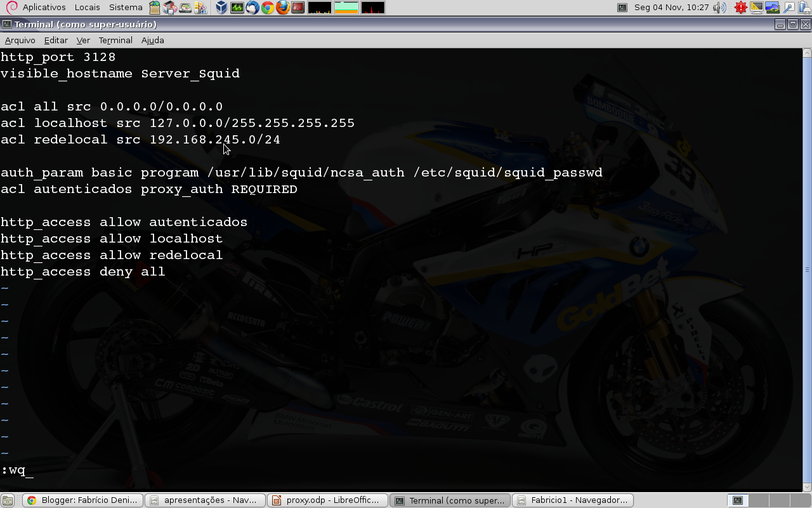Open Google Chrome from the panel
The width and height of the screenshot is (812, 508).
pos(266,7)
